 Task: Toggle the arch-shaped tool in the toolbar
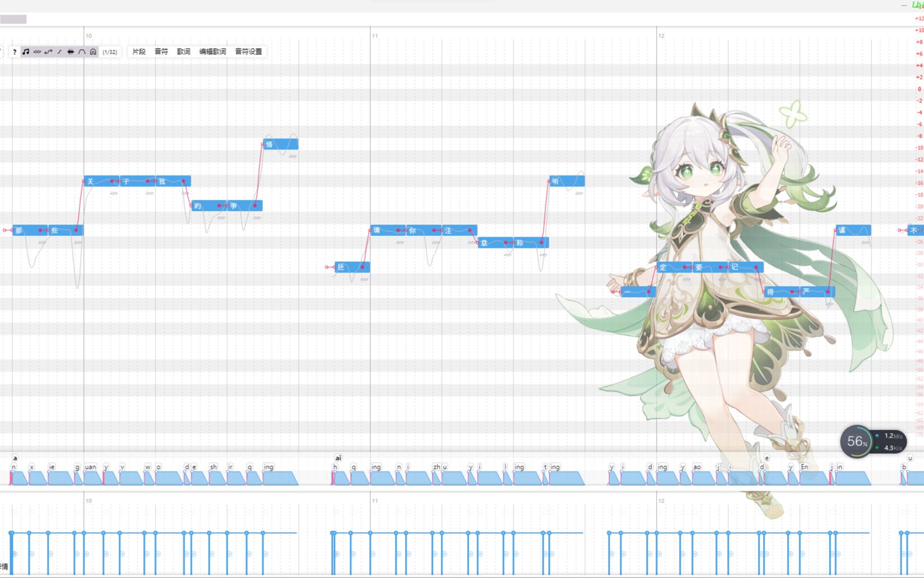pyautogui.click(x=93, y=52)
